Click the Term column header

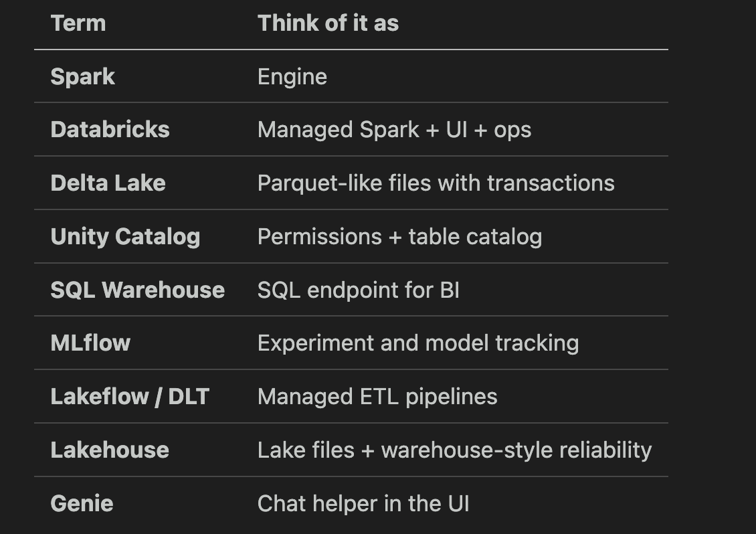(78, 23)
